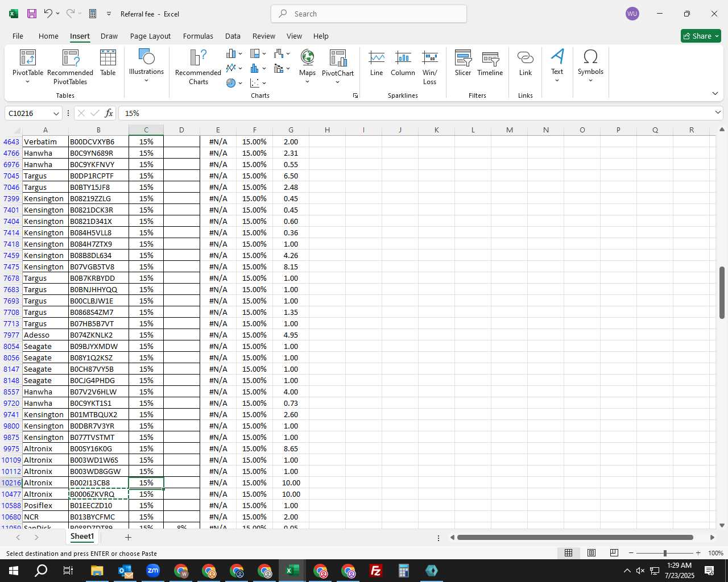Image resolution: width=728 pixels, height=582 pixels.
Task: Show hidden system tray icons
Action: pos(627,571)
